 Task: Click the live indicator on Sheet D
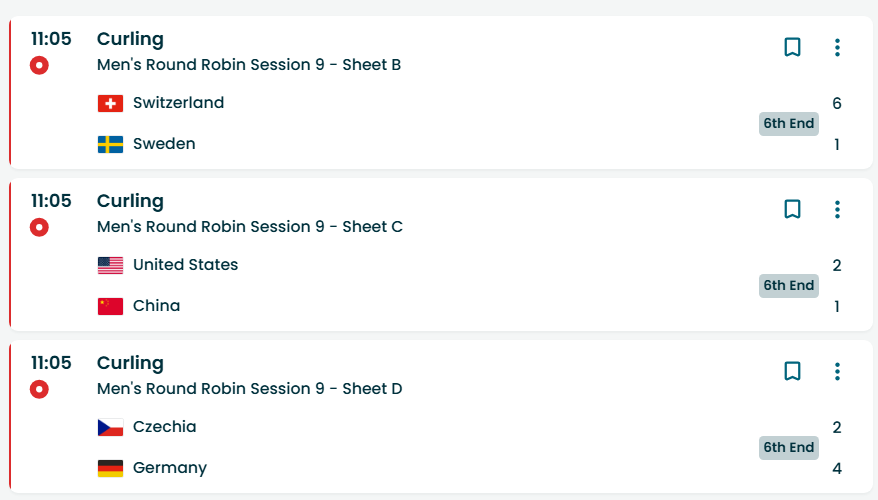click(39, 390)
